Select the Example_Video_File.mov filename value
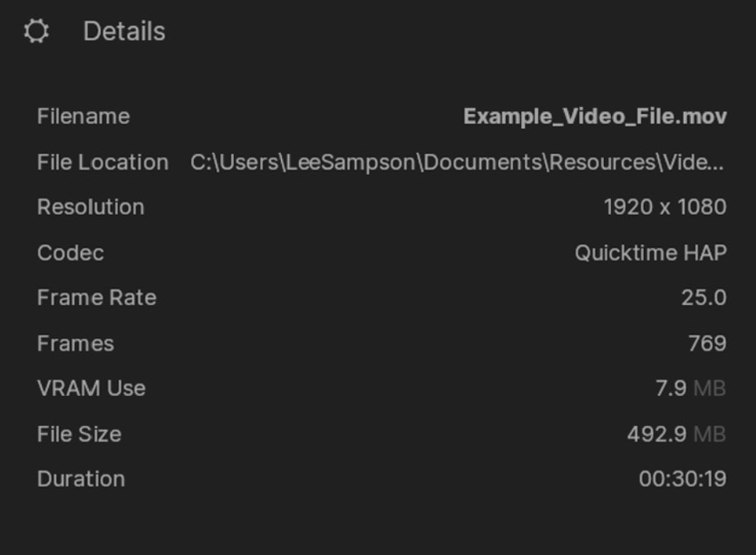Image resolution: width=756 pixels, height=555 pixels. (594, 117)
